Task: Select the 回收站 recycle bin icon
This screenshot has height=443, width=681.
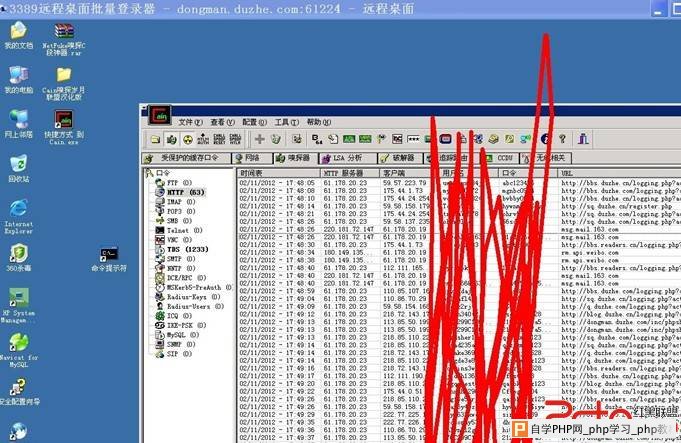Action: click(19, 169)
